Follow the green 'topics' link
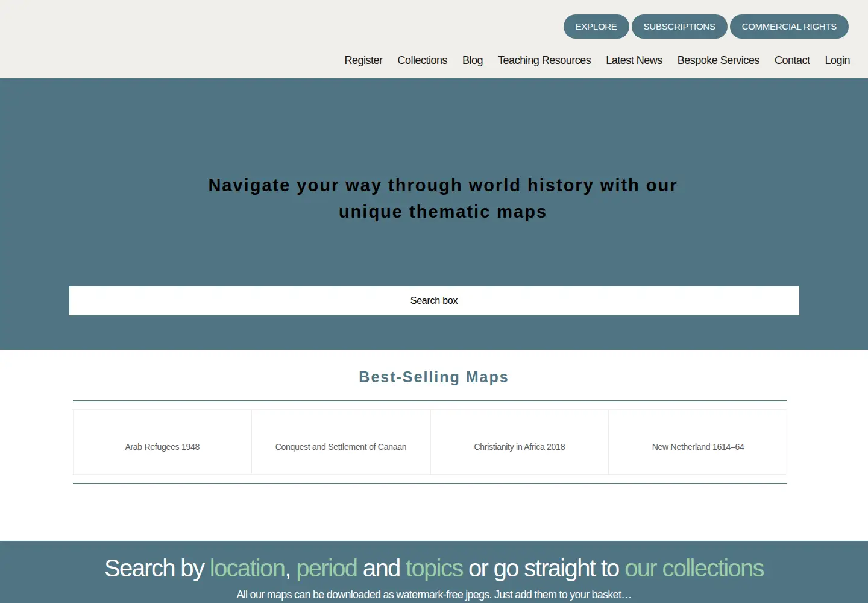Image resolution: width=868 pixels, height=603 pixels. pyautogui.click(x=434, y=569)
